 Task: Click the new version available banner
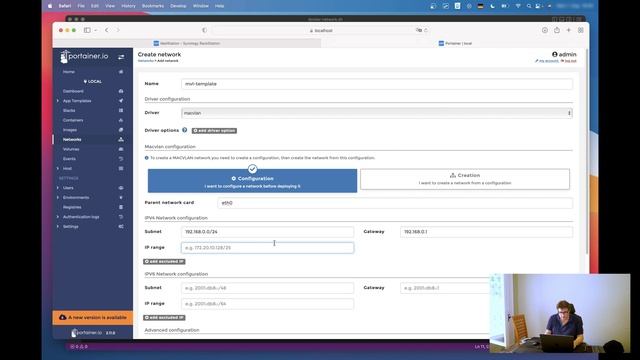click(93, 318)
